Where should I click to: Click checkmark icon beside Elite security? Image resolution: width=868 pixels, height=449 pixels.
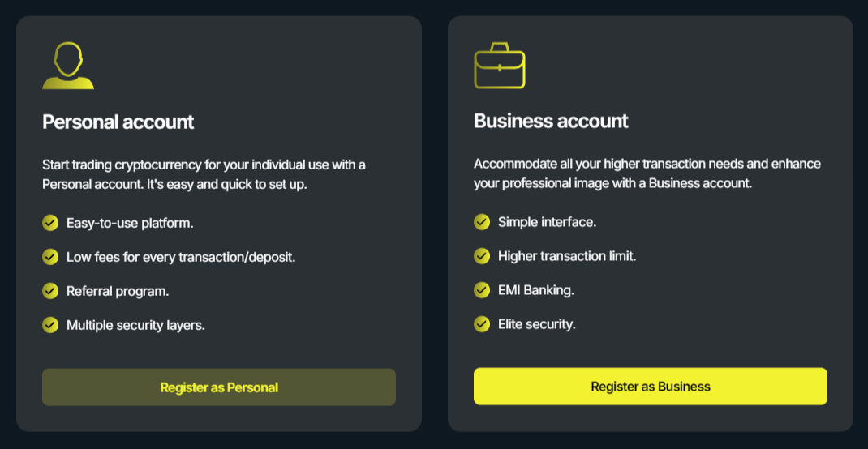pyautogui.click(x=482, y=324)
